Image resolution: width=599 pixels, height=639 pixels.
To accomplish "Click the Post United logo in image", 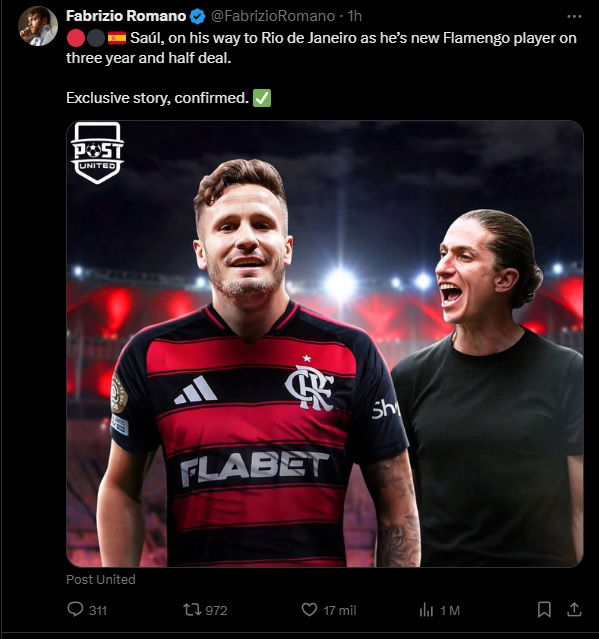I will pos(97,152).
